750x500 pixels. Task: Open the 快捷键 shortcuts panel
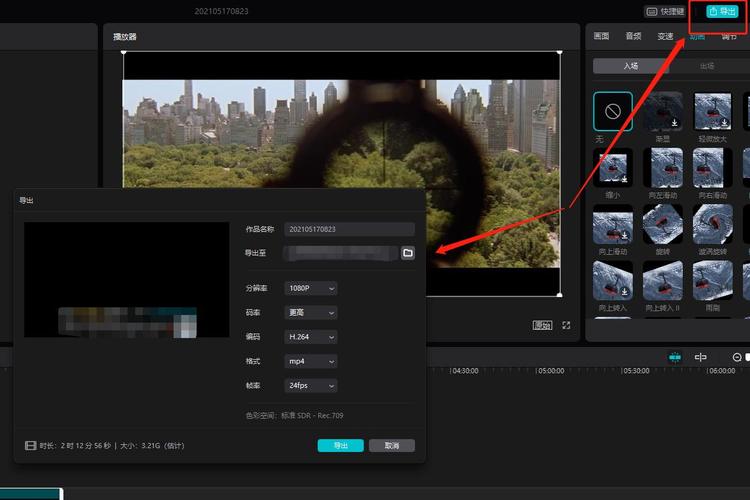tap(666, 11)
